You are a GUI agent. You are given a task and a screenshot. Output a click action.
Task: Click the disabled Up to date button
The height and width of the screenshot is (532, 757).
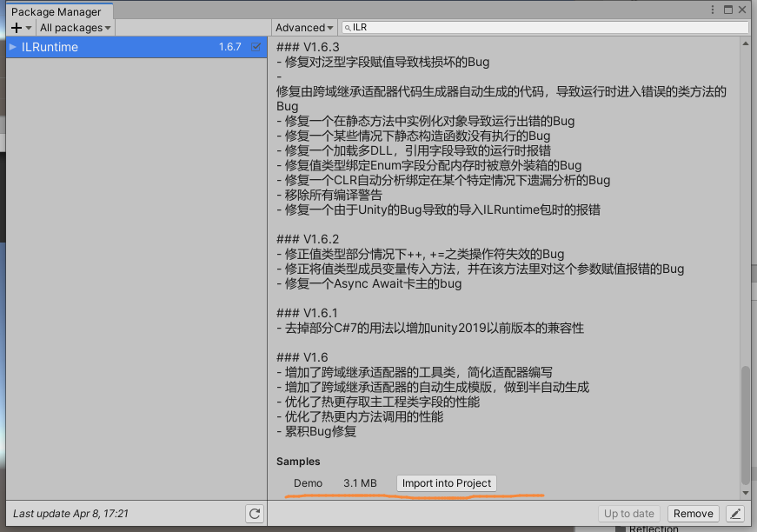[629, 514]
